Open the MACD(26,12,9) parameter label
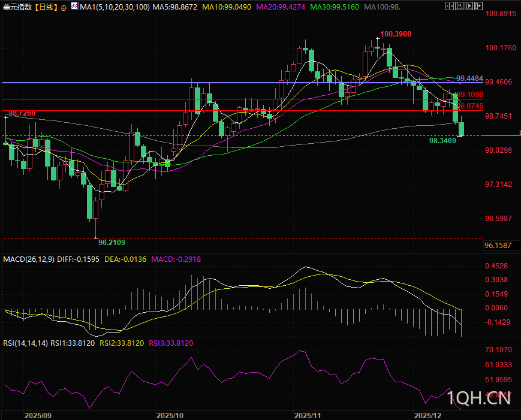Viewport: 521px width, 420px height. 28,259
